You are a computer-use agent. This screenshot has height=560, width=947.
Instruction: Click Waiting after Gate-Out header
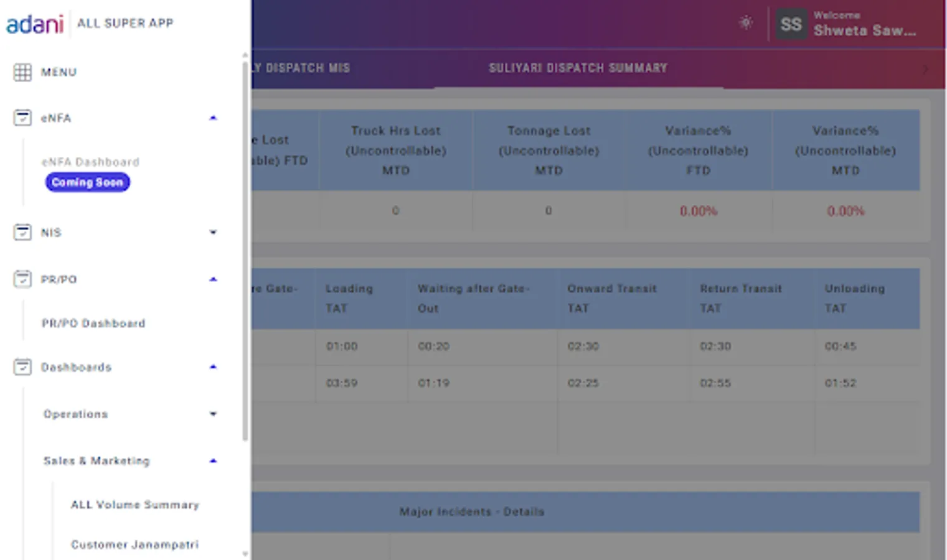(483, 299)
